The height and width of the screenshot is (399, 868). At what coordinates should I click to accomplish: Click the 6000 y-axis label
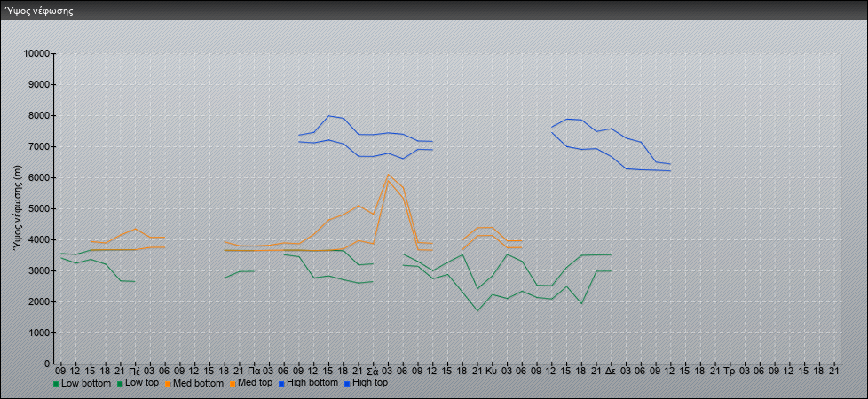point(38,177)
